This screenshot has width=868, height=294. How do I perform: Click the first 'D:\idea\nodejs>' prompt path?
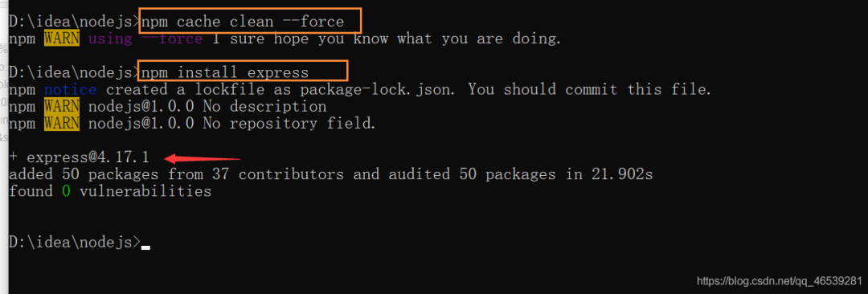point(75,22)
